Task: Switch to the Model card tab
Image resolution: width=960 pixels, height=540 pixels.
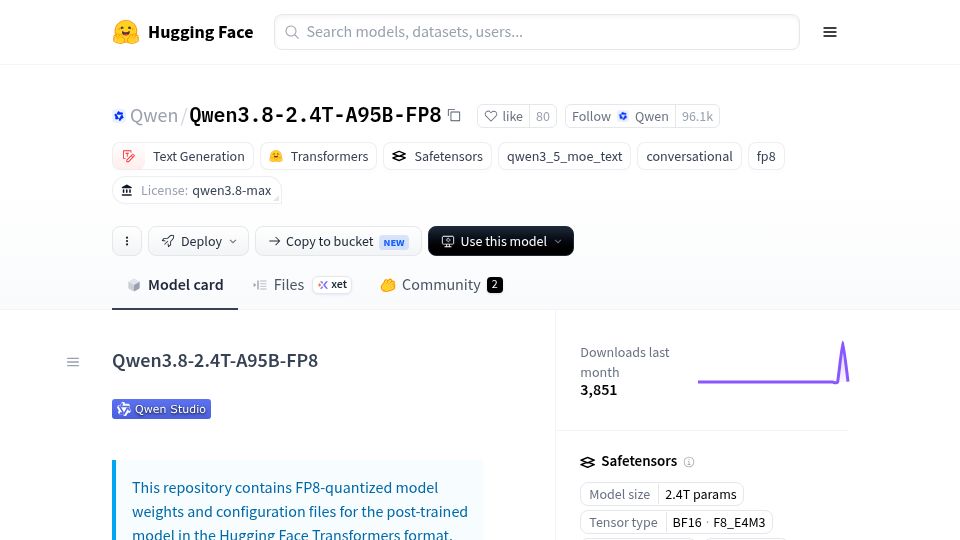Action: (x=175, y=285)
